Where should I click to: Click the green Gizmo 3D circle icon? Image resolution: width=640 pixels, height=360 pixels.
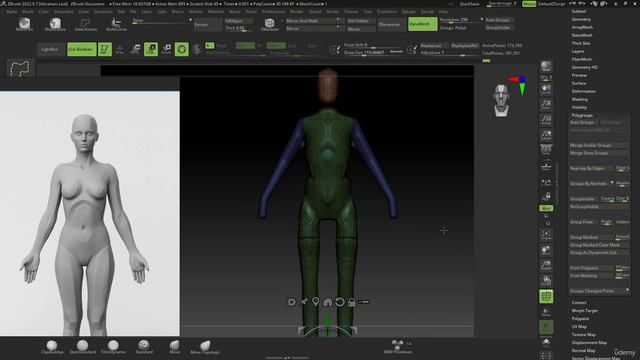coord(182,49)
